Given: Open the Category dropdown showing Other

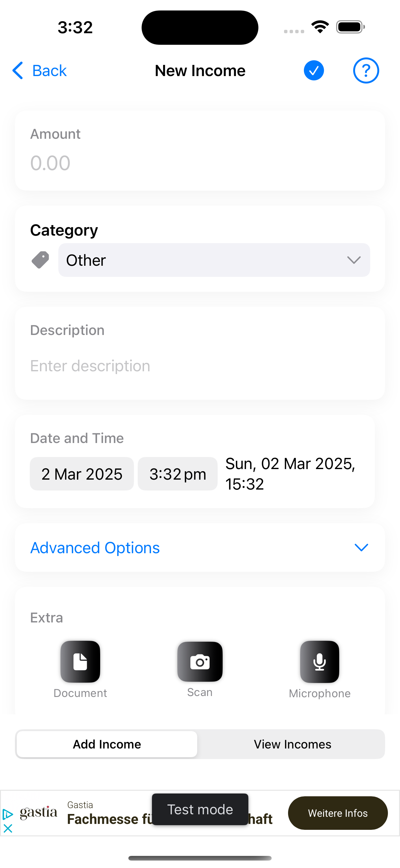Looking at the screenshot, I should coord(214,260).
